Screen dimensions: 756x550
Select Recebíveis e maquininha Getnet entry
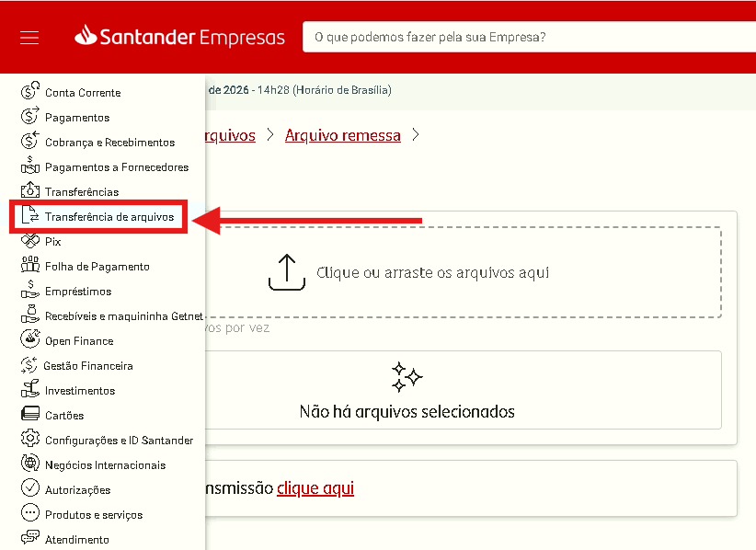124,316
